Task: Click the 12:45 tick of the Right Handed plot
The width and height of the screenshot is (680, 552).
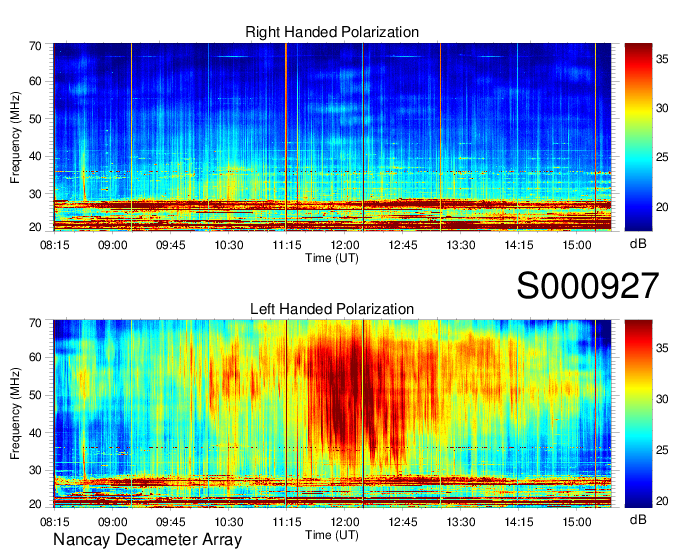Action: tap(403, 245)
